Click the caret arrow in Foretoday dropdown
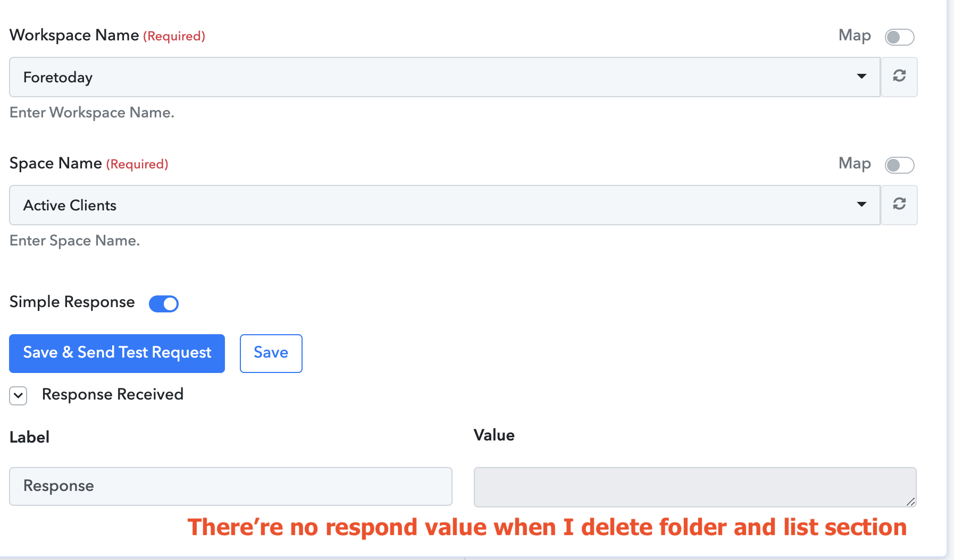 point(861,77)
